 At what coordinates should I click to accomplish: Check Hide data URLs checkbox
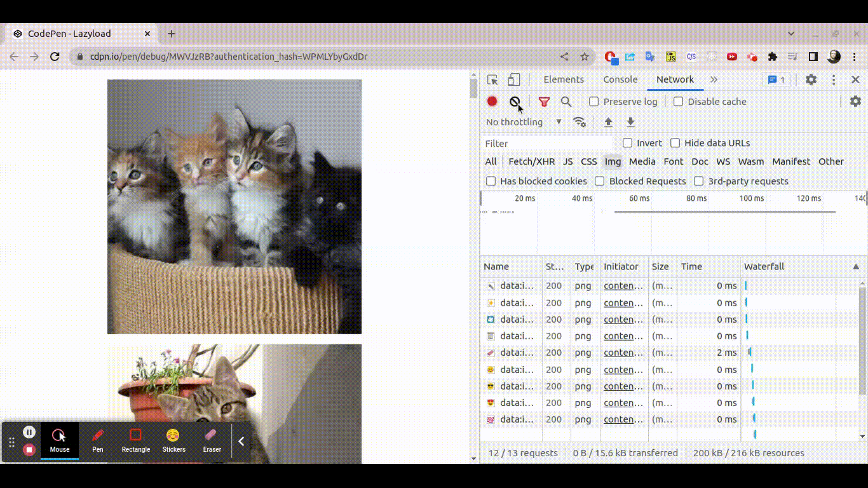coord(675,143)
